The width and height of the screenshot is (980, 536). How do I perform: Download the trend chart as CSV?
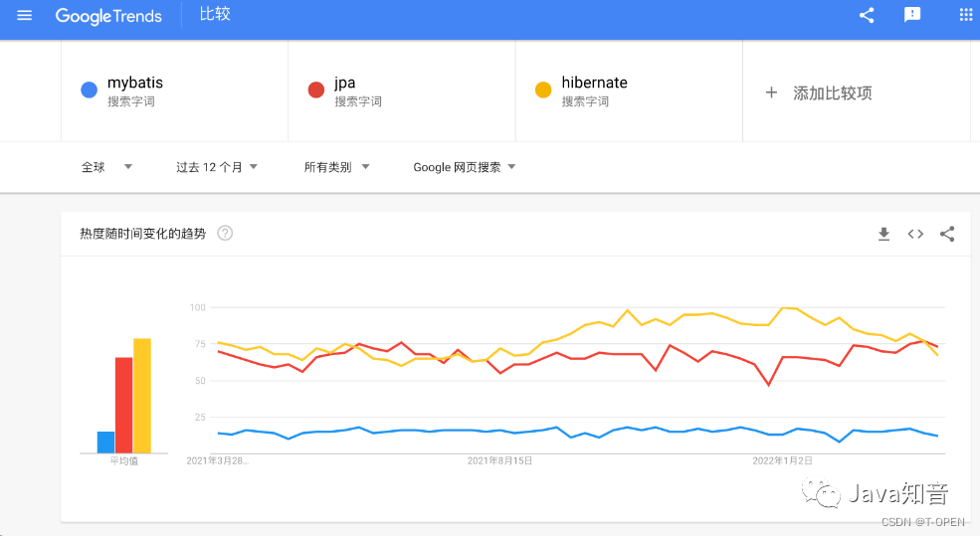click(x=883, y=235)
